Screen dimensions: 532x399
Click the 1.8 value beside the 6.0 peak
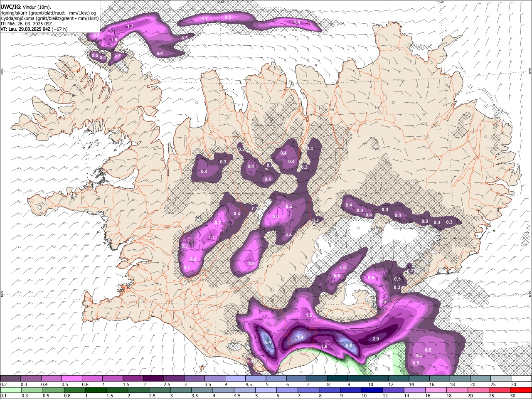(x=325, y=346)
